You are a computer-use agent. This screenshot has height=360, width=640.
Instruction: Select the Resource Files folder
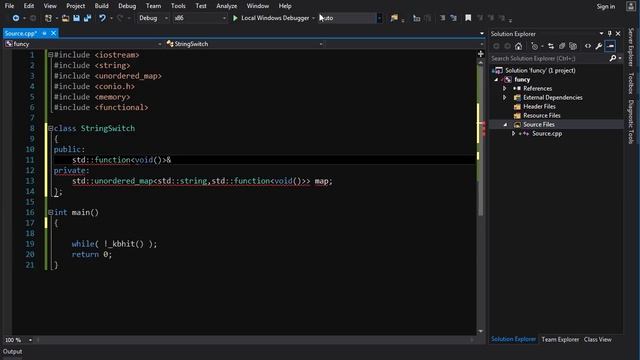coord(542,116)
